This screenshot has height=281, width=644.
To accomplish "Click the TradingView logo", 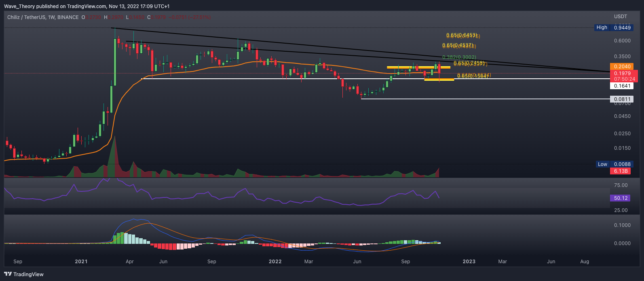I will click(x=24, y=274).
